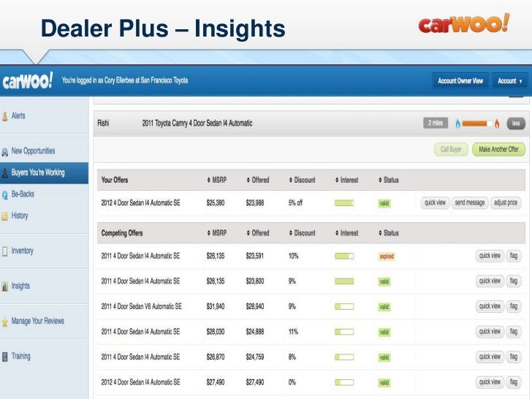Click the Account Owner View button

[x=460, y=80]
